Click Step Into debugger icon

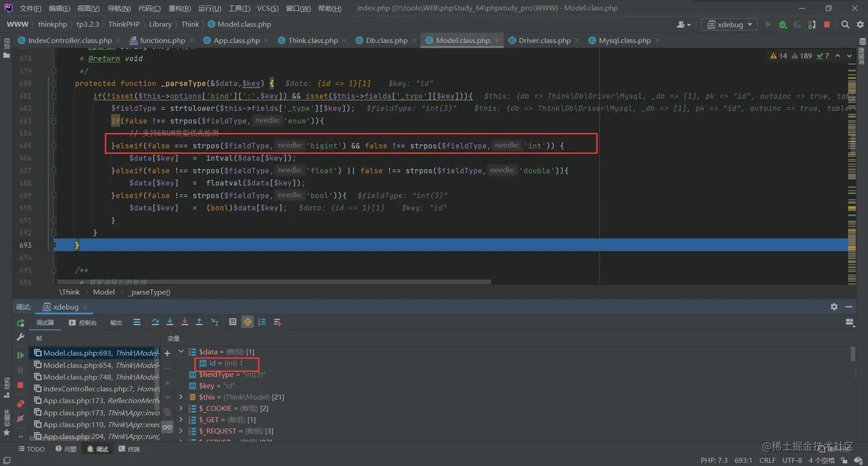coord(170,322)
